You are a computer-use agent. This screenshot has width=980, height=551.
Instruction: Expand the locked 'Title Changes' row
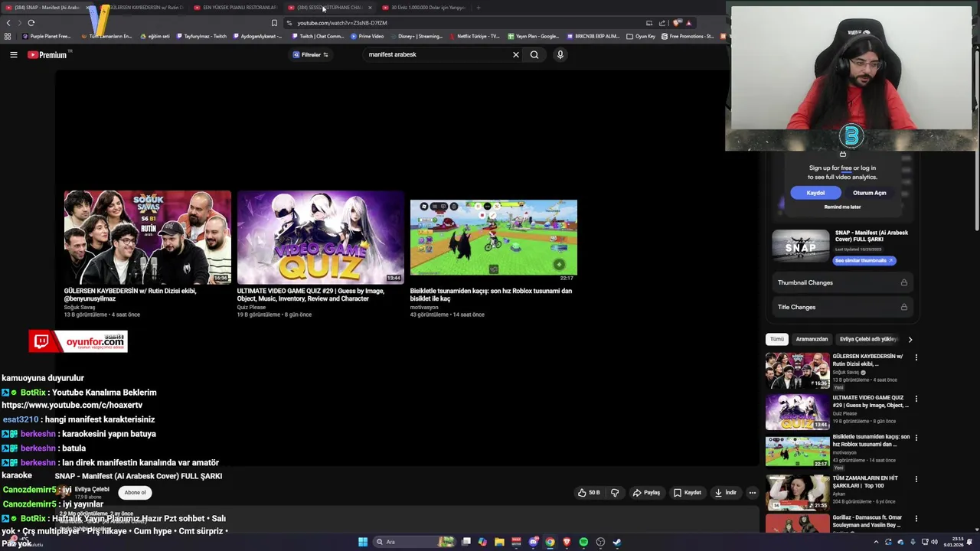(842, 307)
